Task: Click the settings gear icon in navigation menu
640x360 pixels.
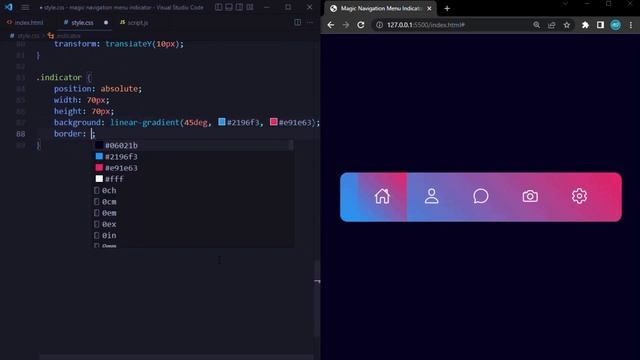Action: [579, 196]
